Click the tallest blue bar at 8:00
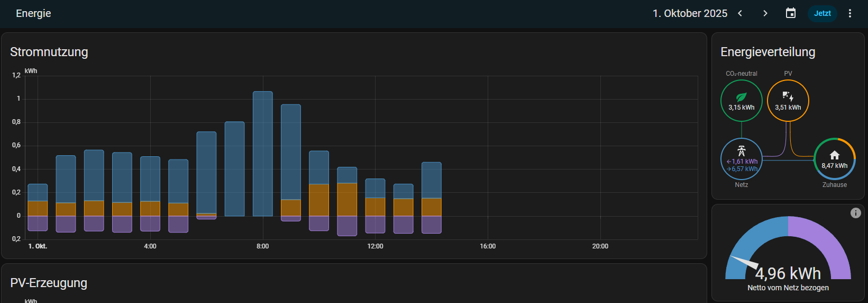Viewport: 868px width, 303px height. (263, 154)
